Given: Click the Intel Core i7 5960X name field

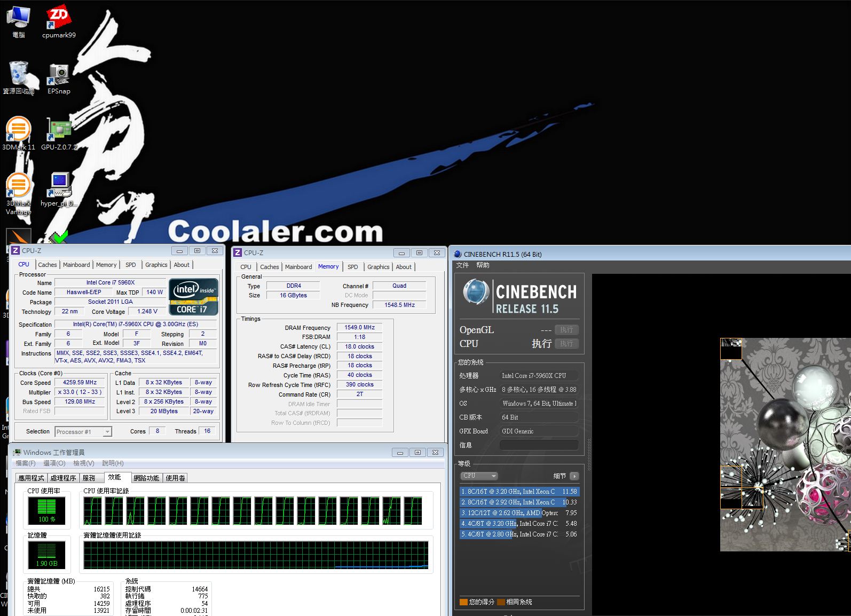Looking at the screenshot, I should click(x=111, y=283).
